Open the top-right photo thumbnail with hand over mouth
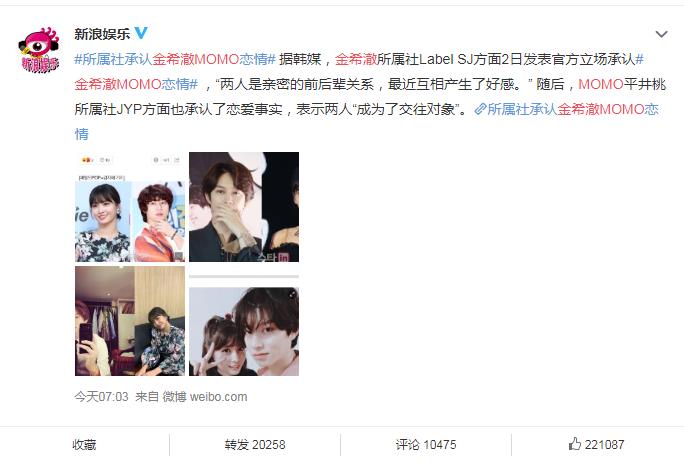 pyautogui.click(x=244, y=207)
